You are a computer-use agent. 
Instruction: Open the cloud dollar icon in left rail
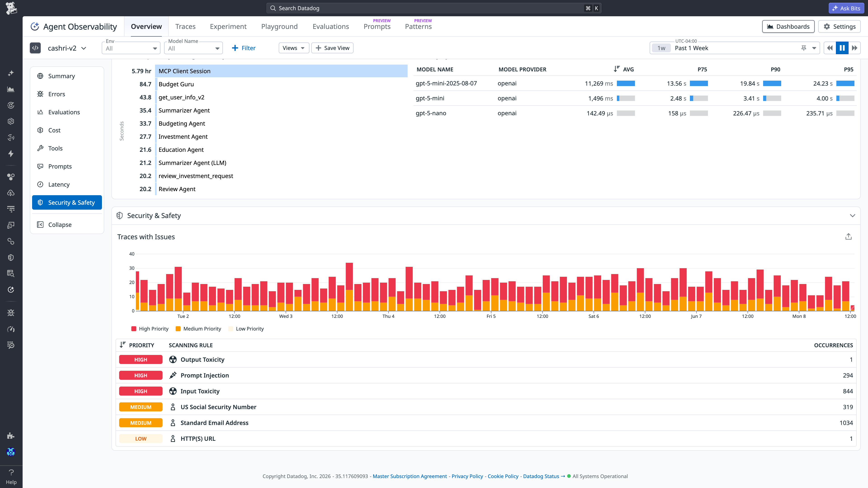pyautogui.click(x=11, y=193)
